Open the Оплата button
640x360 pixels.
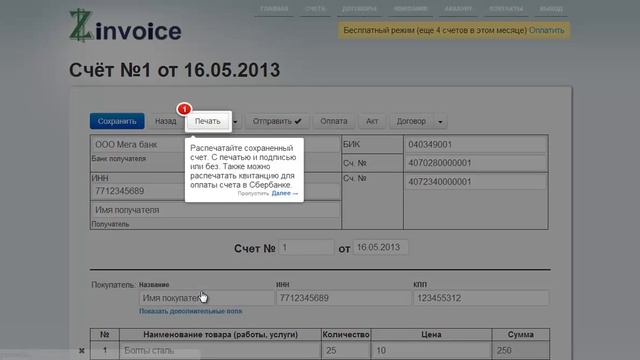(333, 121)
